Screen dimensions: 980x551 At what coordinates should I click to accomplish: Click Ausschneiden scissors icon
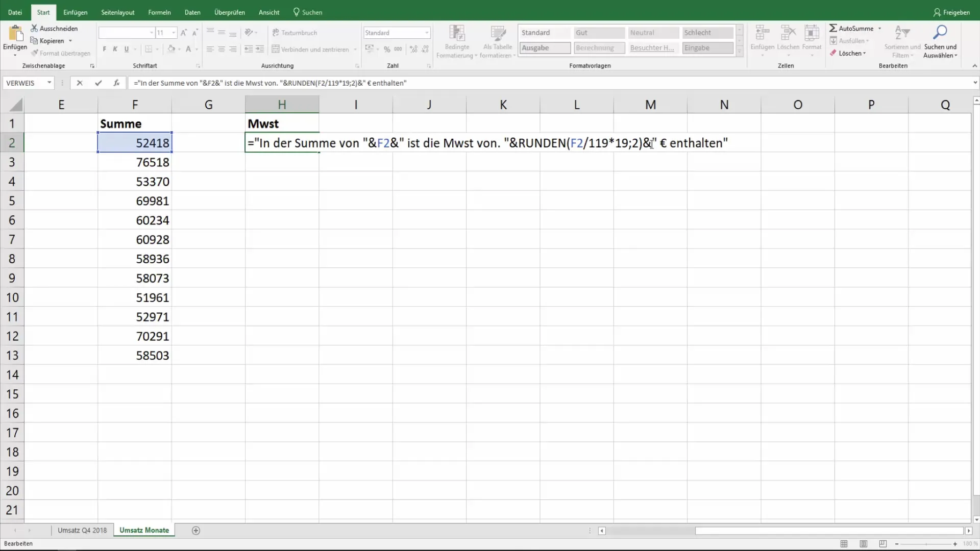click(34, 28)
